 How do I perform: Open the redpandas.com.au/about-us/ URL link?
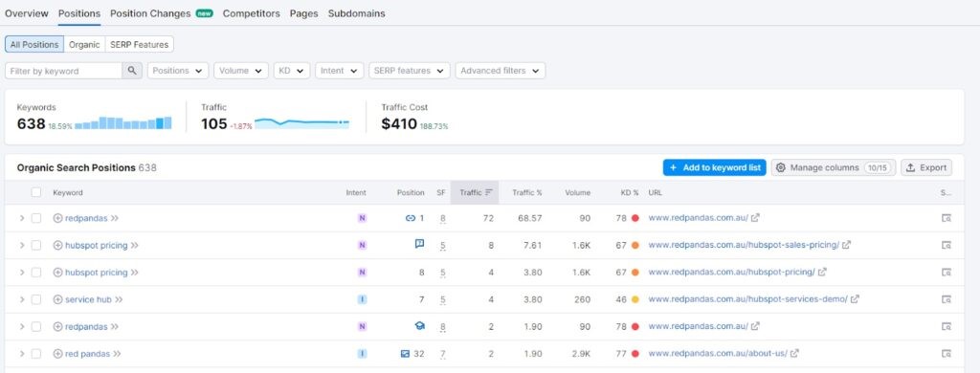(718, 354)
